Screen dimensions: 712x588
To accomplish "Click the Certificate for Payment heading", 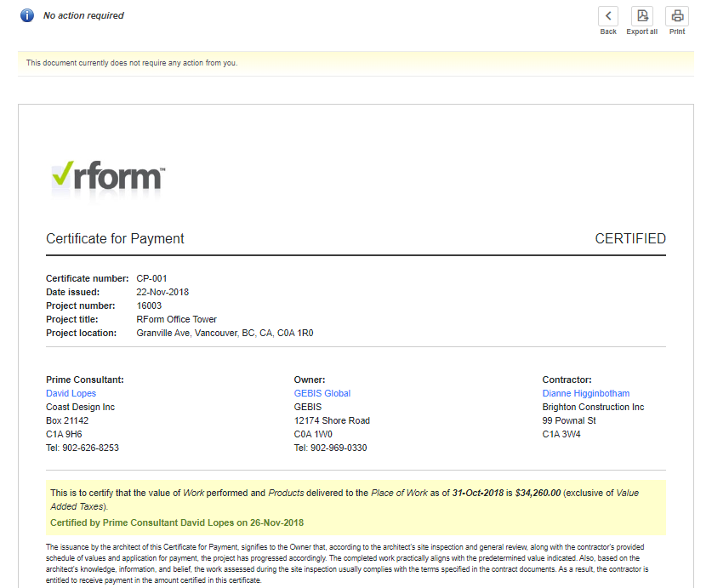I will tap(115, 238).
